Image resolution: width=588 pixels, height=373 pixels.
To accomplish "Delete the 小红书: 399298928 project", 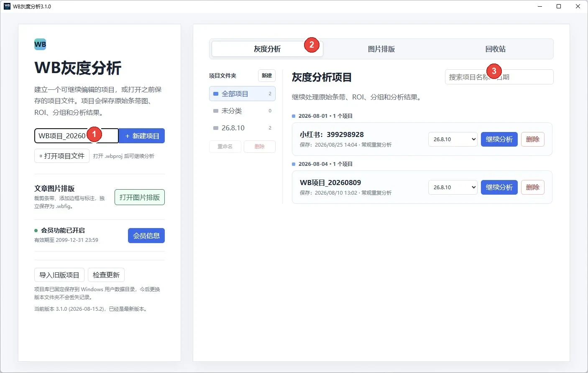I will point(533,139).
